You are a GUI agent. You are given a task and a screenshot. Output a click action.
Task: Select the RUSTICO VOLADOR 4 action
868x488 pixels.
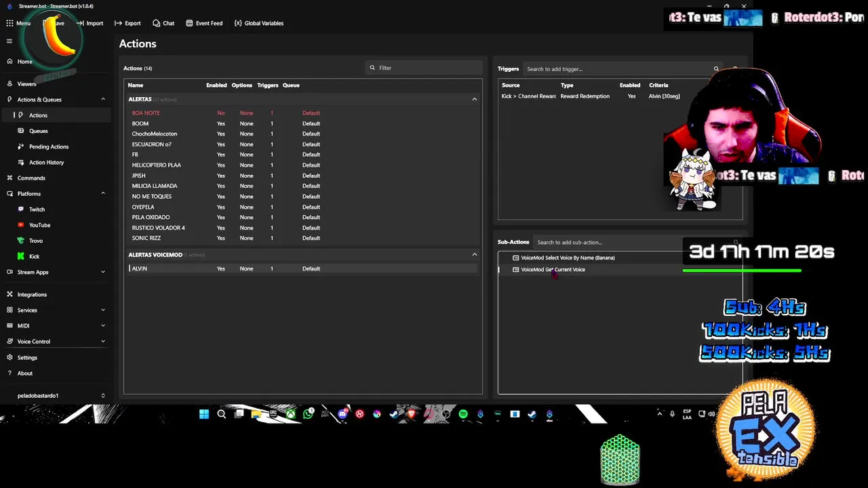159,228
